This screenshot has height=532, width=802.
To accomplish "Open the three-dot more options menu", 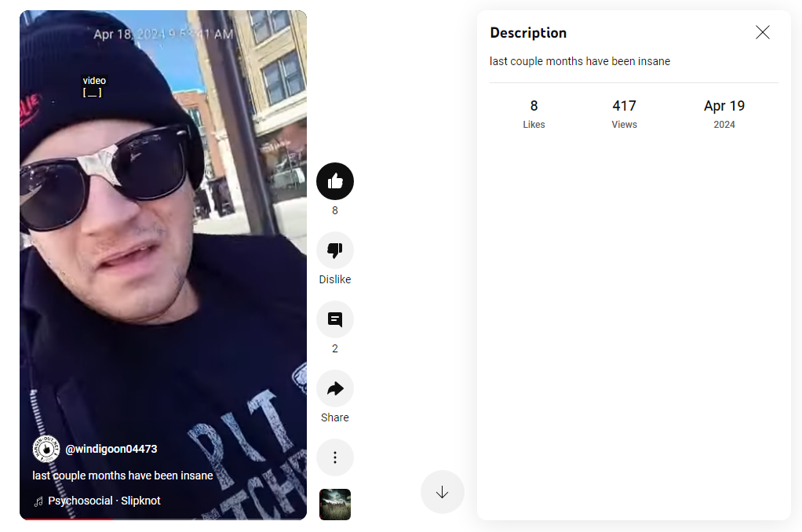I will (335, 457).
